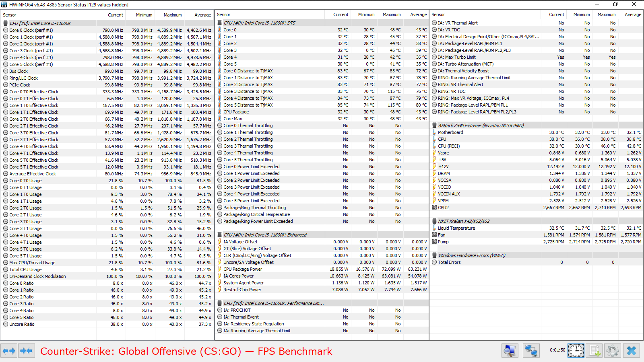Click the Average column header in the DTS pane

click(x=416, y=14)
